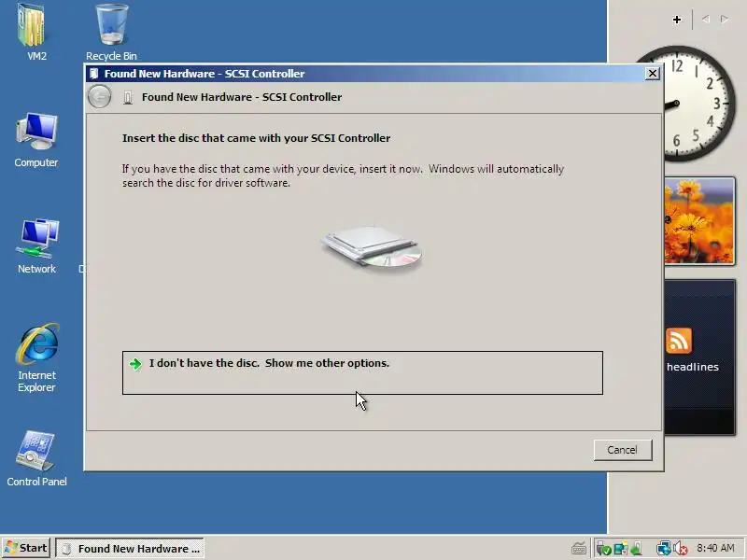This screenshot has height=560, width=747.
Task: Click the driver installation tray icon
Action: point(636,549)
